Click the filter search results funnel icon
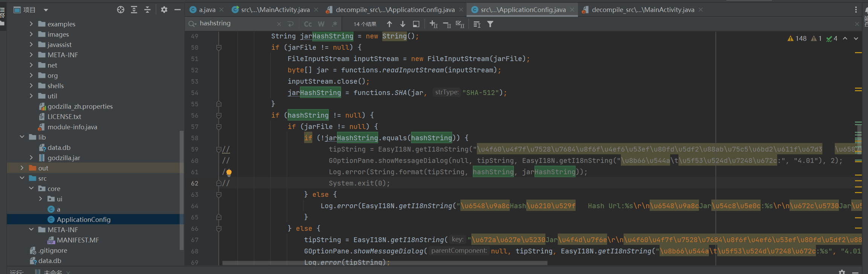 coord(490,24)
